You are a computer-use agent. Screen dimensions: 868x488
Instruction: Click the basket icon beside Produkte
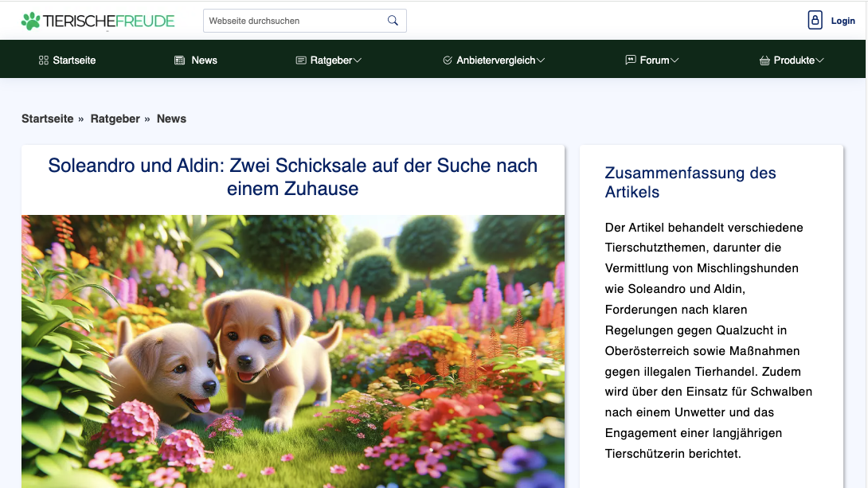763,59
